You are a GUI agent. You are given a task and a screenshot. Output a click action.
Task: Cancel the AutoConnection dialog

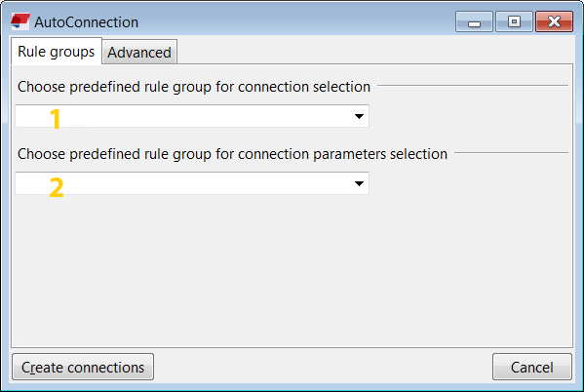pyautogui.click(x=532, y=367)
